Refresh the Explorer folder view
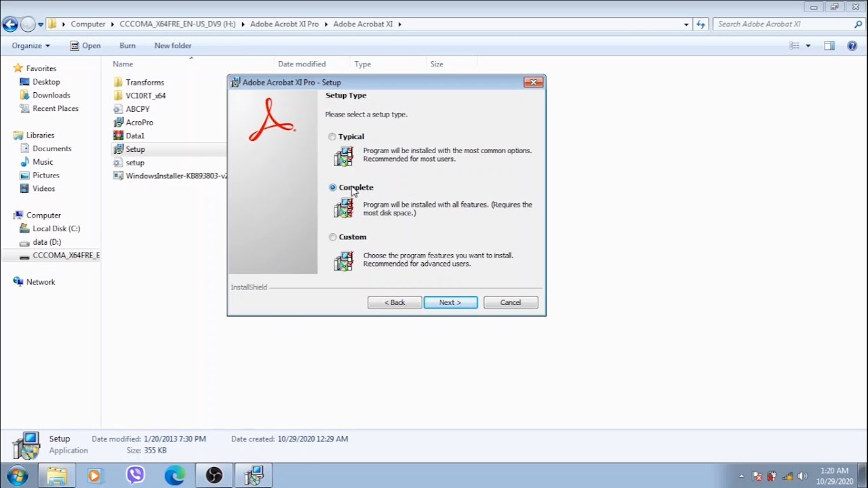The height and width of the screenshot is (488, 868). (701, 24)
